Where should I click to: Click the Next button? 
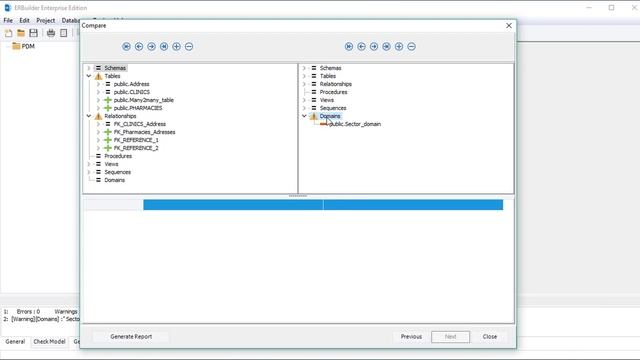pos(450,337)
